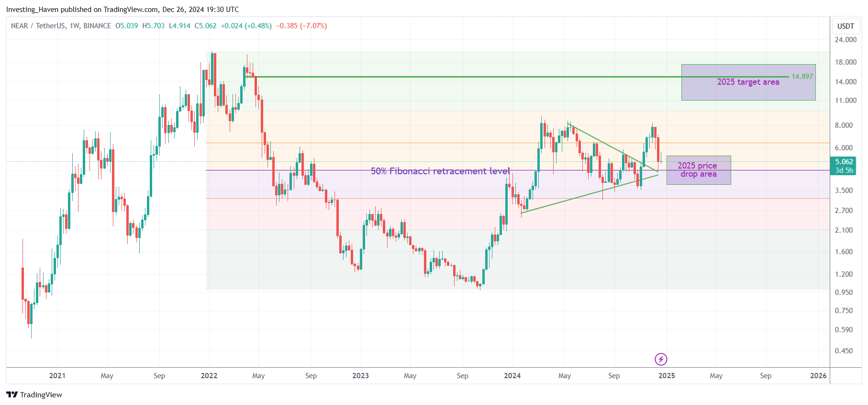Click the 2025 label on the time axis

click(x=667, y=376)
